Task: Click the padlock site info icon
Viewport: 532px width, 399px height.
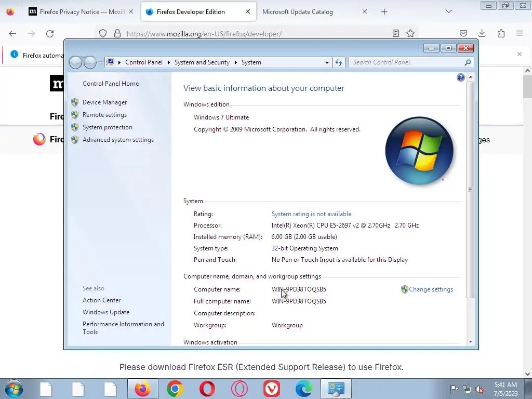Action: (117, 34)
